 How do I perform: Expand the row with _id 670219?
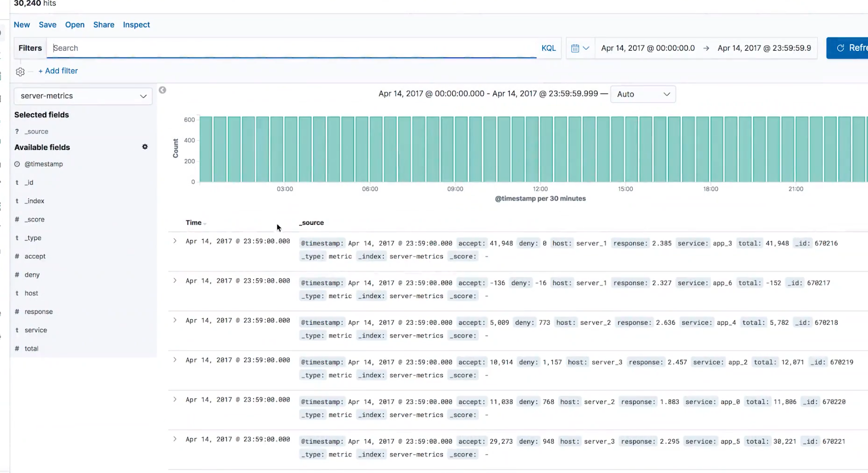pyautogui.click(x=175, y=360)
